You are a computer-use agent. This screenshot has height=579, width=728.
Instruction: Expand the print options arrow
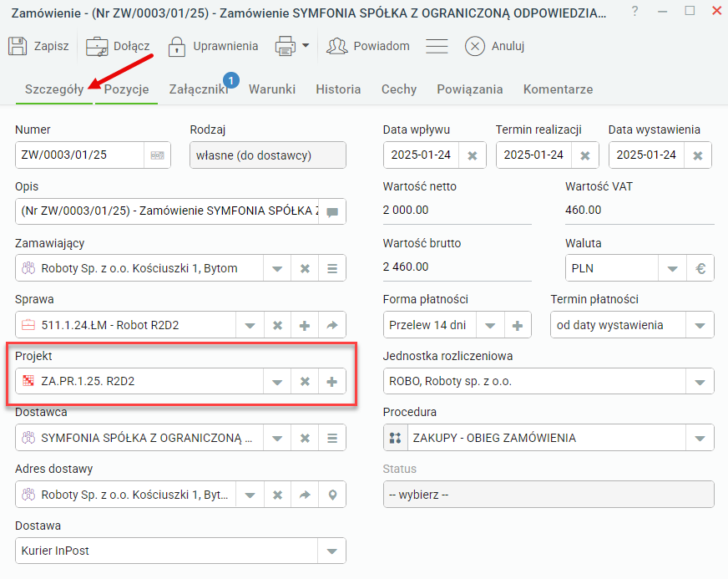(x=306, y=46)
